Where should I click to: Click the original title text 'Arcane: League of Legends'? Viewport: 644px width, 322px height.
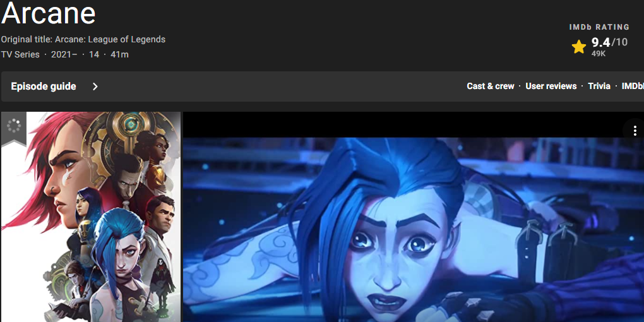[110, 39]
